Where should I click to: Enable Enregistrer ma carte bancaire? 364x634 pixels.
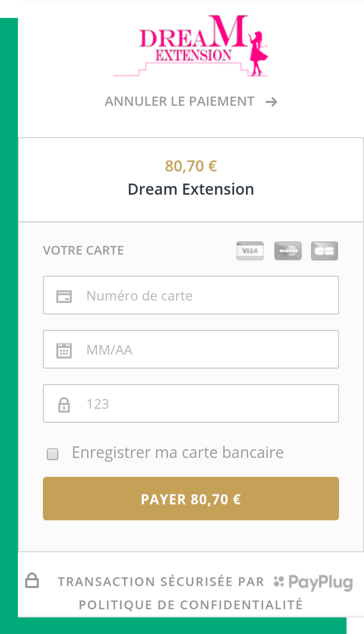[52, 454]
